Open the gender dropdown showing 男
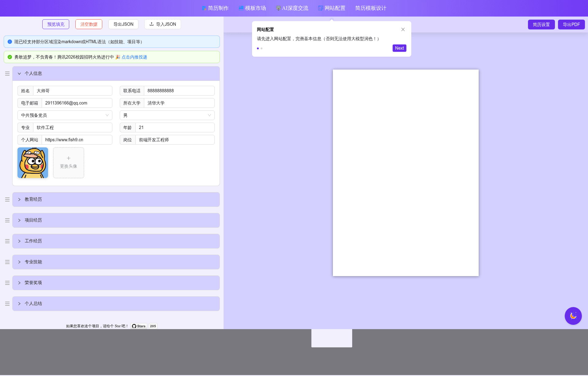Viewport: 588px width, 376px height. tap(167, 115)
